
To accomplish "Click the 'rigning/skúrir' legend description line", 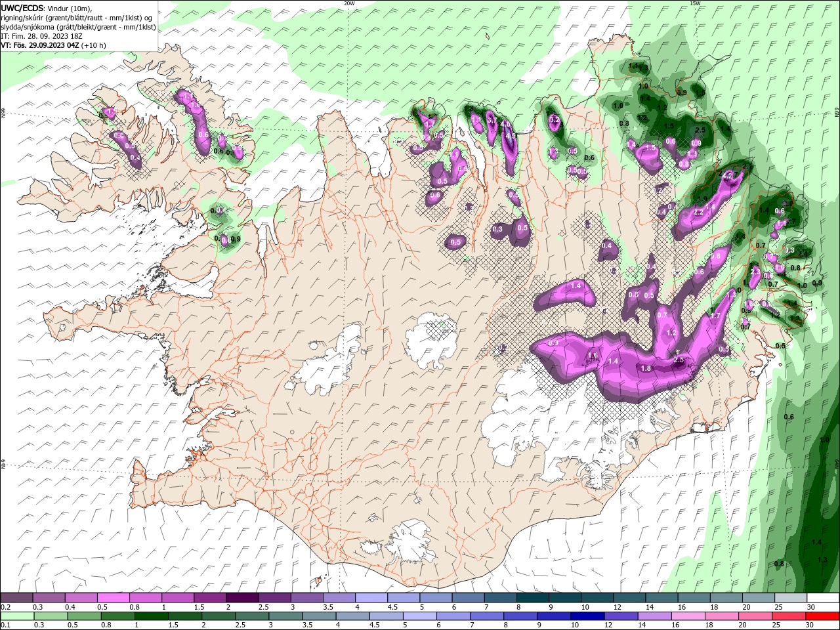I will point(77,18).
